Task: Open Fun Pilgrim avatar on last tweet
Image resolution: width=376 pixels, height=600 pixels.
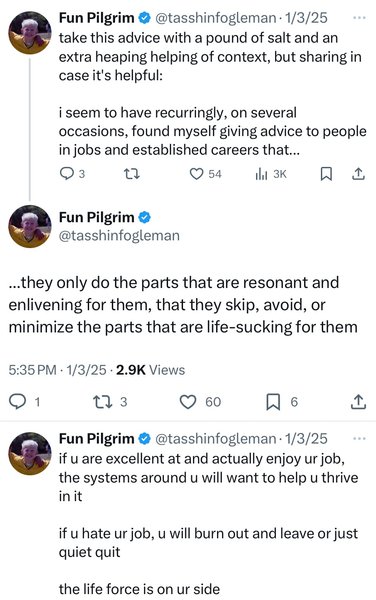Action: pyautogui.click(x=30, y=453)
